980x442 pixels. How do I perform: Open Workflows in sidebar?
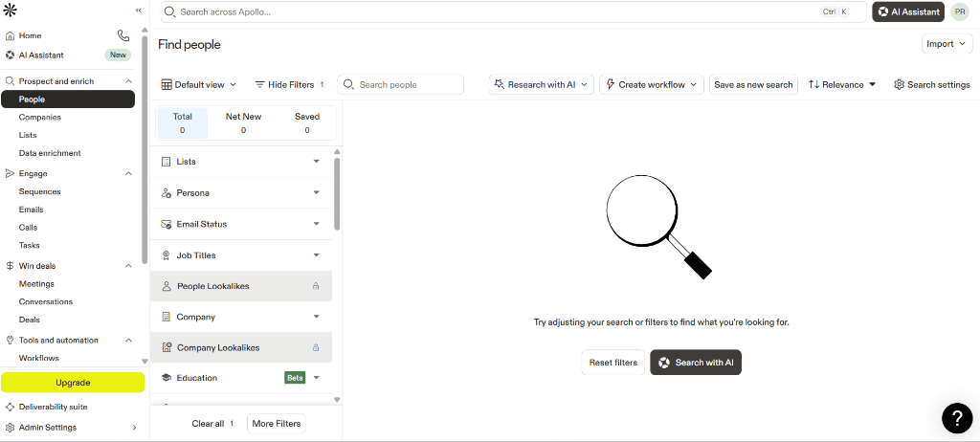[x=38, y=358]
